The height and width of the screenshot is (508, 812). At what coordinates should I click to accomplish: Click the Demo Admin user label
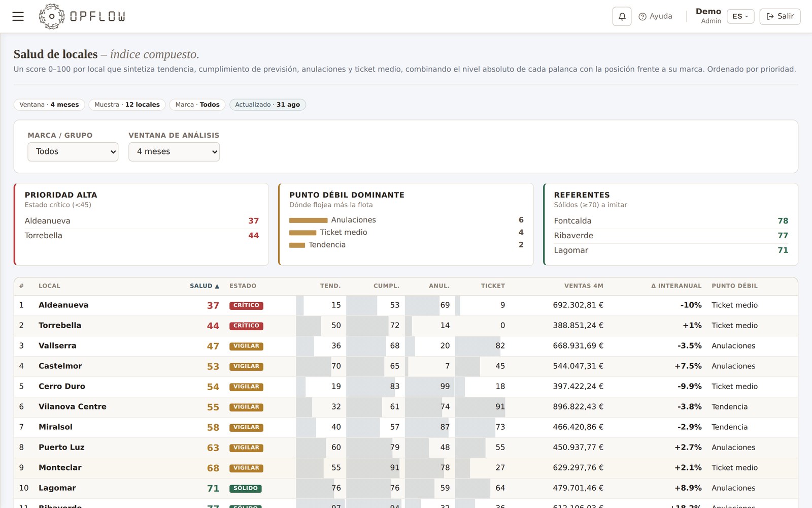tap(708, 16)
